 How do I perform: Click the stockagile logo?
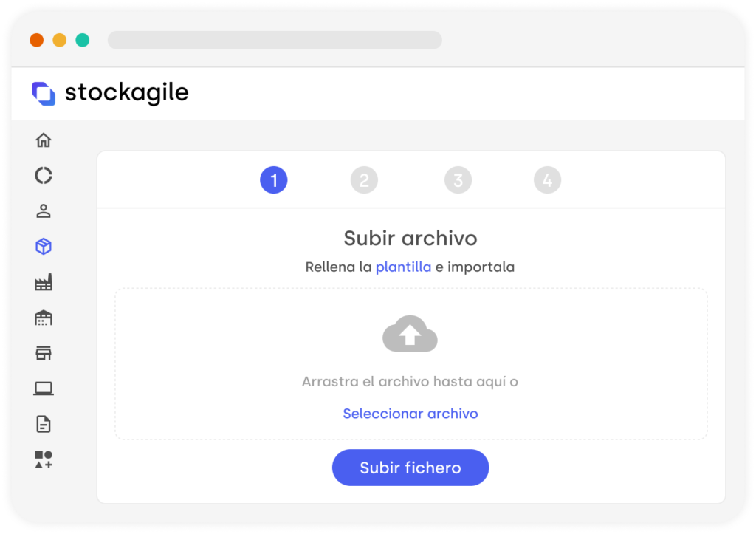pos(110,92)
